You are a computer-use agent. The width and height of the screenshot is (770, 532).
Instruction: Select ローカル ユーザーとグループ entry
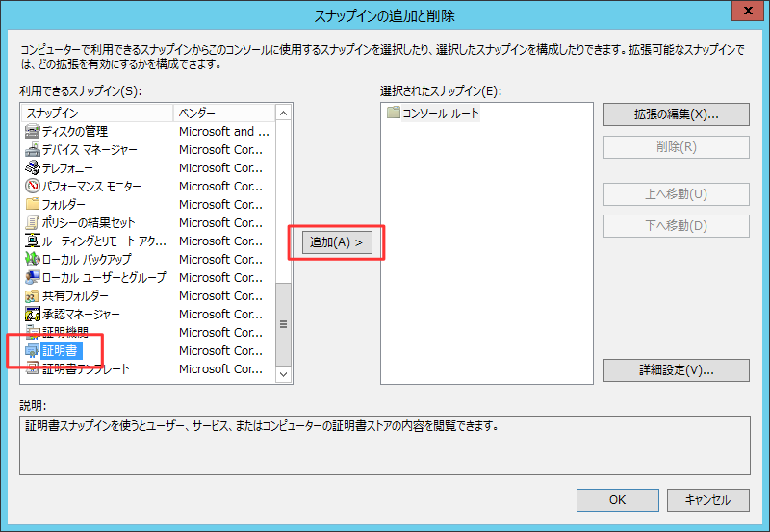pyautogui.click(x=104, y=277)
